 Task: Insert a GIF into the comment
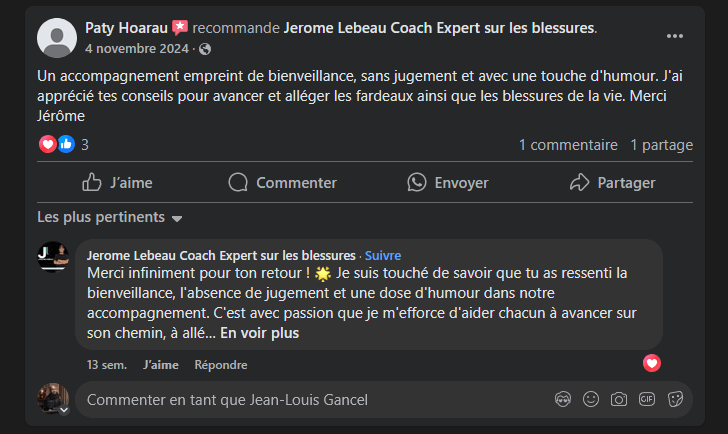click(647, 399)
